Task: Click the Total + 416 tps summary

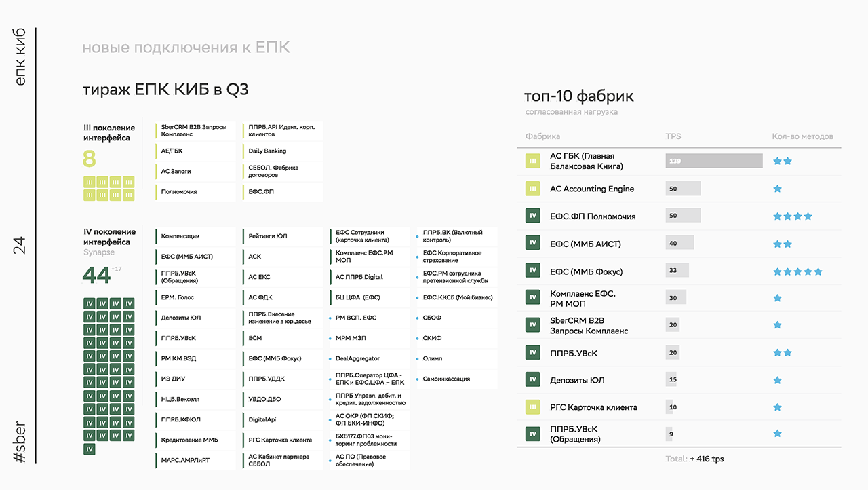Action: pyautogui.click(x=694, y=459)
